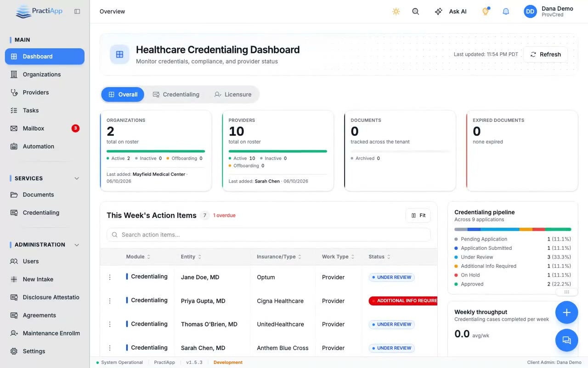Screen dimensions: 588x368
Task: Click the PractiApp logo
Action: click(39, 11)
